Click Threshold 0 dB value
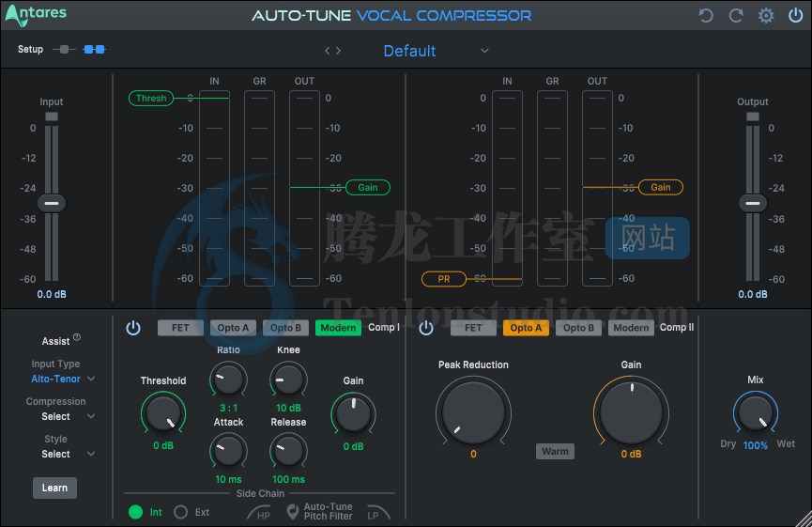812x527 pixels. [x=163, y=445]
